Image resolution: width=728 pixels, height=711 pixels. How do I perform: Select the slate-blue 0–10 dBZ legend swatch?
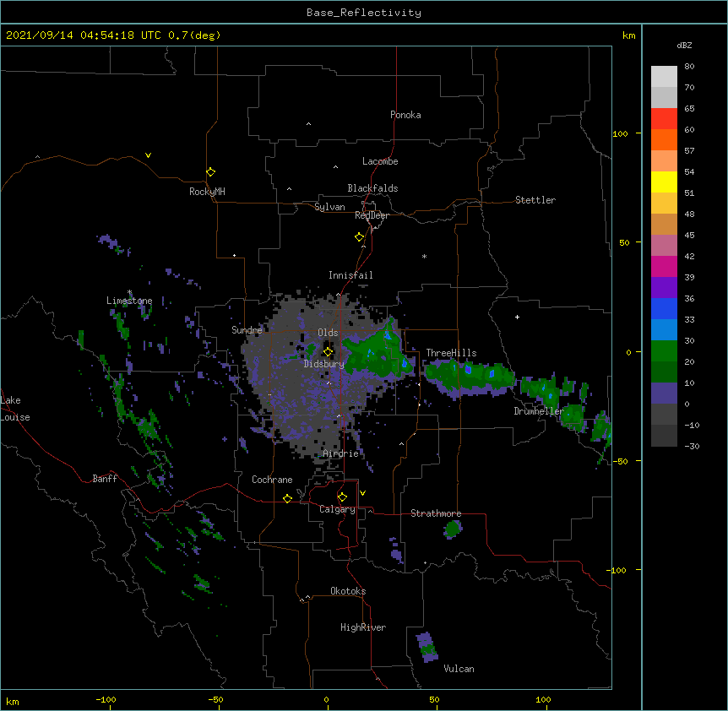[664, 393]
